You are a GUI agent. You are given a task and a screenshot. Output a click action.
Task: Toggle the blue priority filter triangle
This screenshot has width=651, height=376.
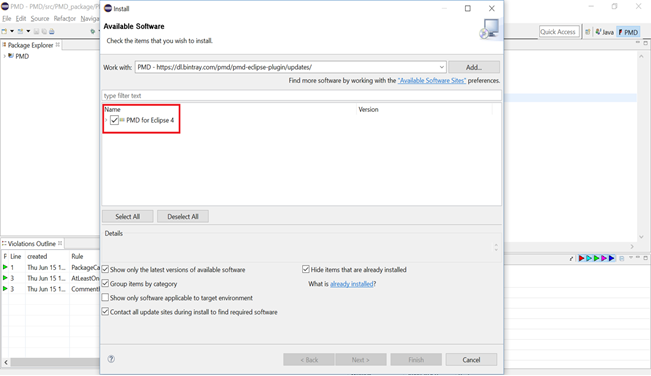[612, 258]
